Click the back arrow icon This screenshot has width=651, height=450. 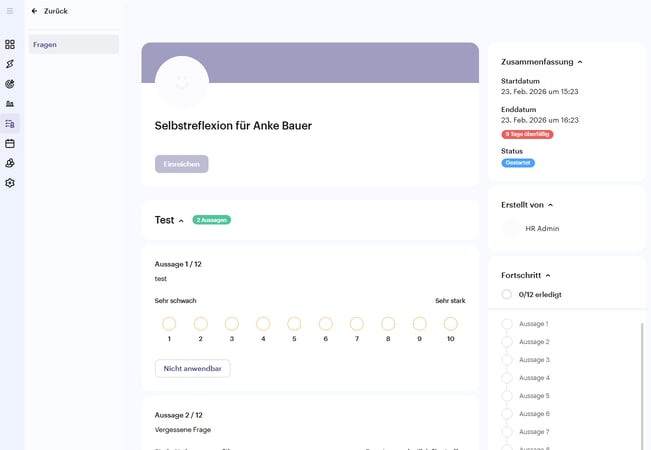(x=34, y=11)
